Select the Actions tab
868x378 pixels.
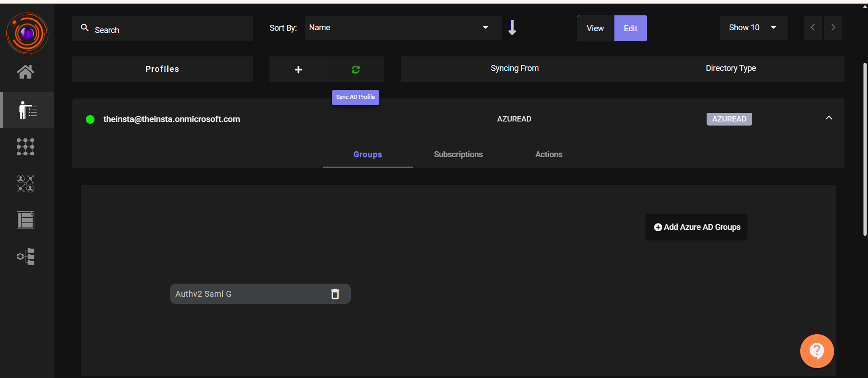click(x=549, y=154)
